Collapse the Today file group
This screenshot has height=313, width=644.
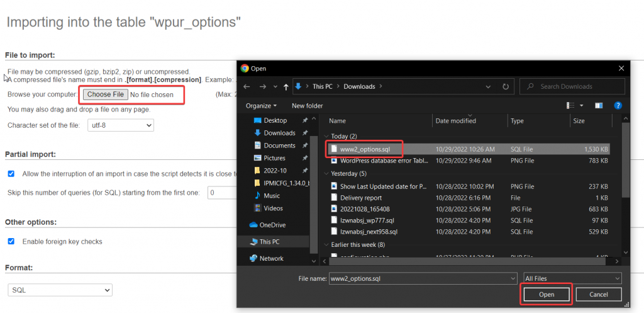tap(326, 136)
